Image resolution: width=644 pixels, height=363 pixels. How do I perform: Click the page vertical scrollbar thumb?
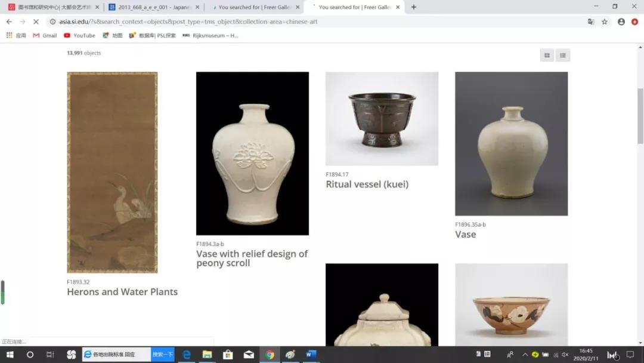tap(640, 116)
